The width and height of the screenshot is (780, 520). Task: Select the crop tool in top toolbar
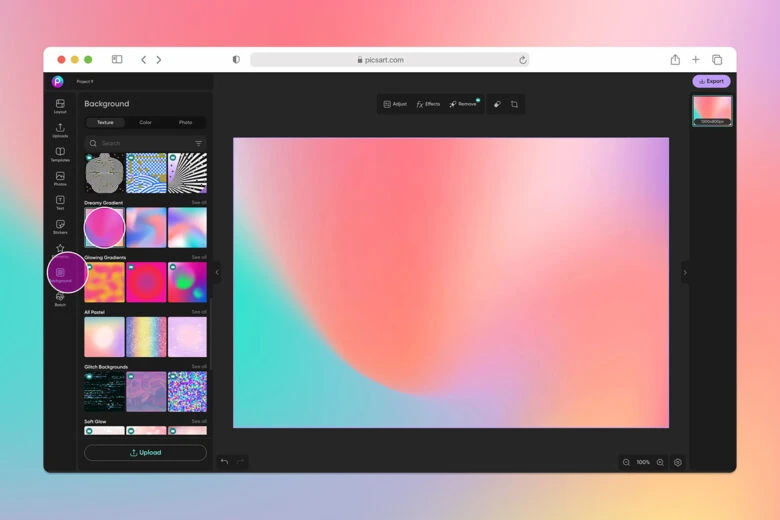[514, 104]
